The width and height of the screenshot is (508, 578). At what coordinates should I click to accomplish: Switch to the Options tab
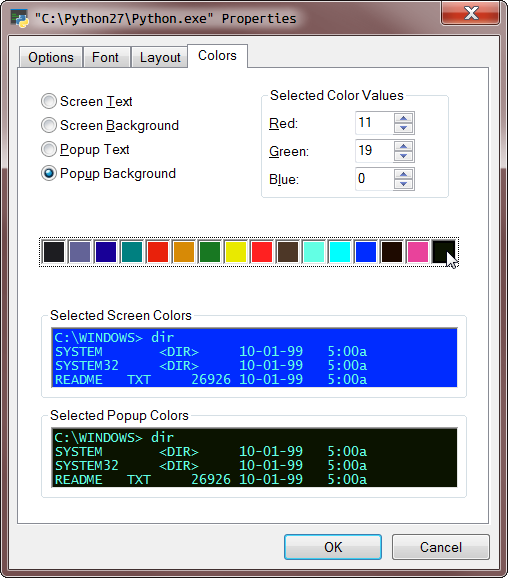[51, 58]
